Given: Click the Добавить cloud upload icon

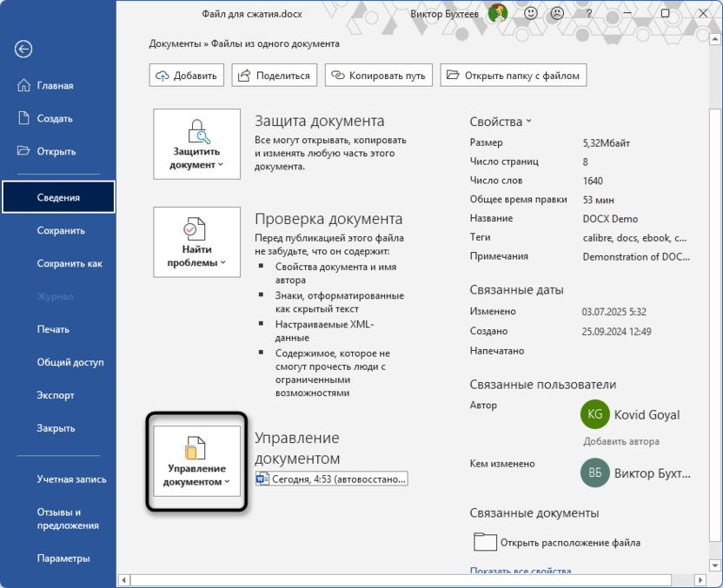Looking at the screenshot, I should coord(163,76).
